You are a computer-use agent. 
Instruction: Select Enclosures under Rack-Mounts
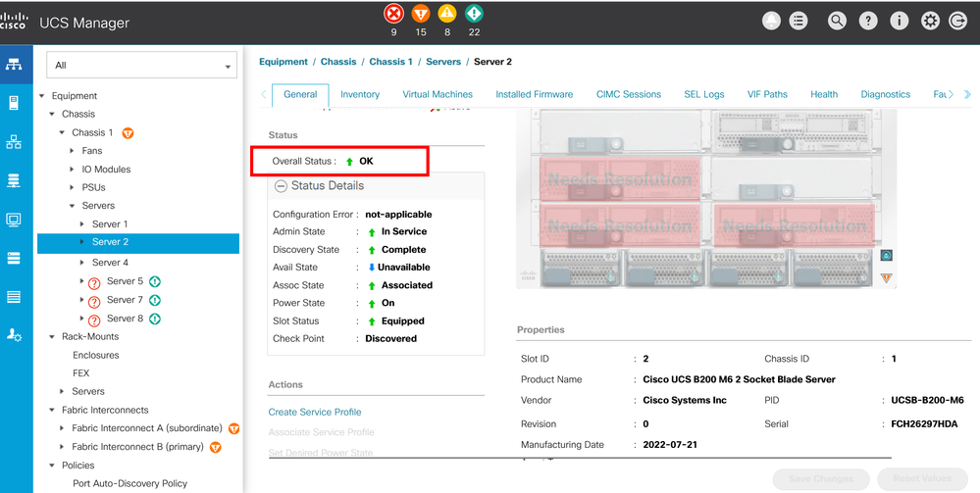(95, 355)
